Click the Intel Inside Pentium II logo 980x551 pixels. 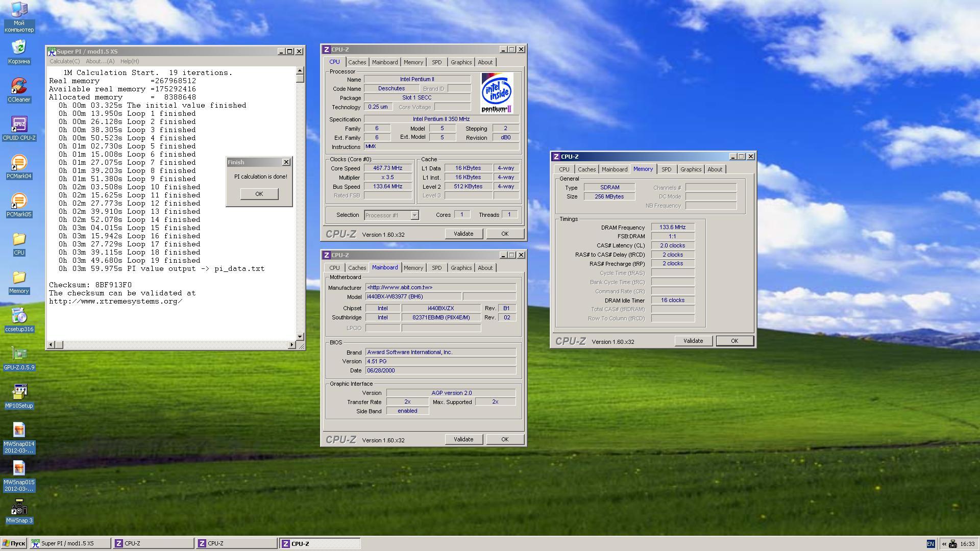pyautogui.click(x=497, y=93)
